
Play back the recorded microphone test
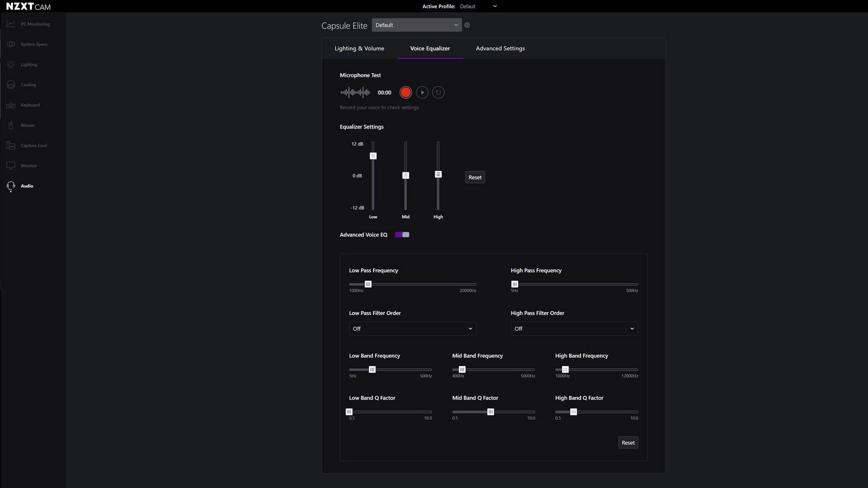click(x=422, y=93)
